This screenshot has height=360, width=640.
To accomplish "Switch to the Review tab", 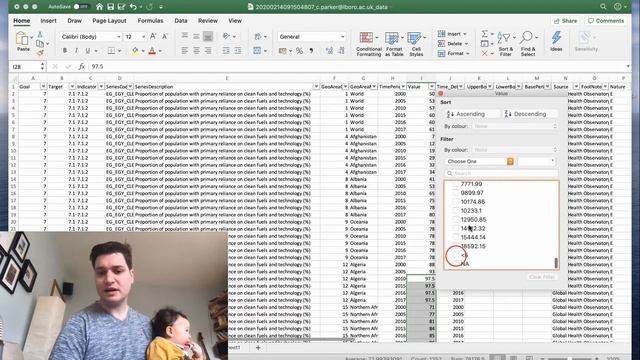I will (x=208, y=20).
